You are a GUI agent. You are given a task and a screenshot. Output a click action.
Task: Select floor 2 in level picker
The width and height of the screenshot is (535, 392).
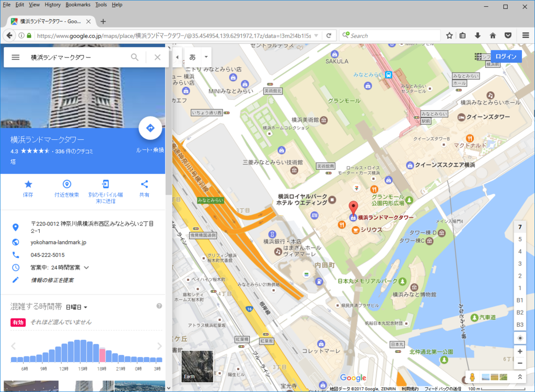[x=520, y=276]
